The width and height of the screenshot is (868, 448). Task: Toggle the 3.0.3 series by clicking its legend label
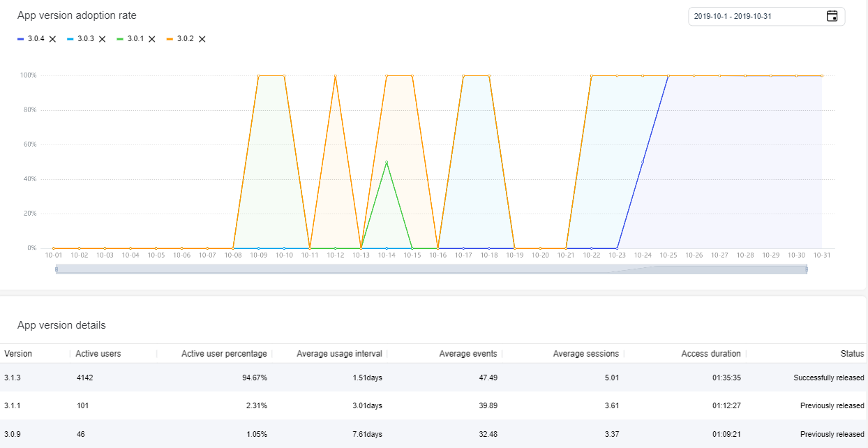87,39
